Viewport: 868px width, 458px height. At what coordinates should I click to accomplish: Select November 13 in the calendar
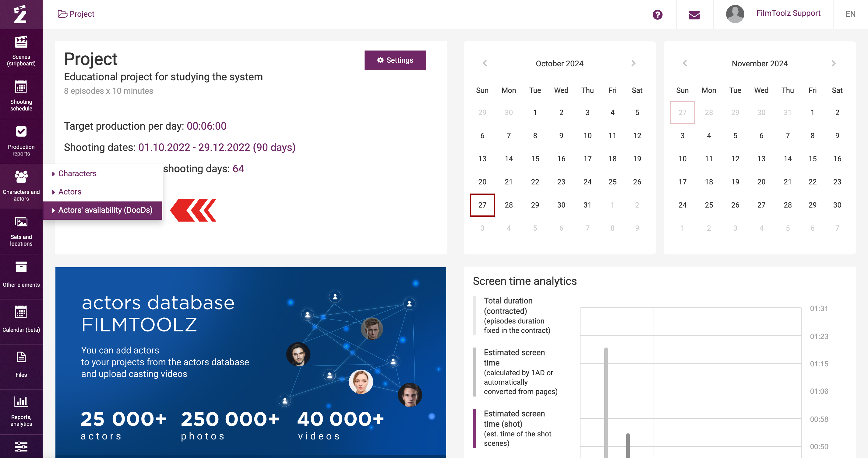pyautogui.click(x=761, y=159)
